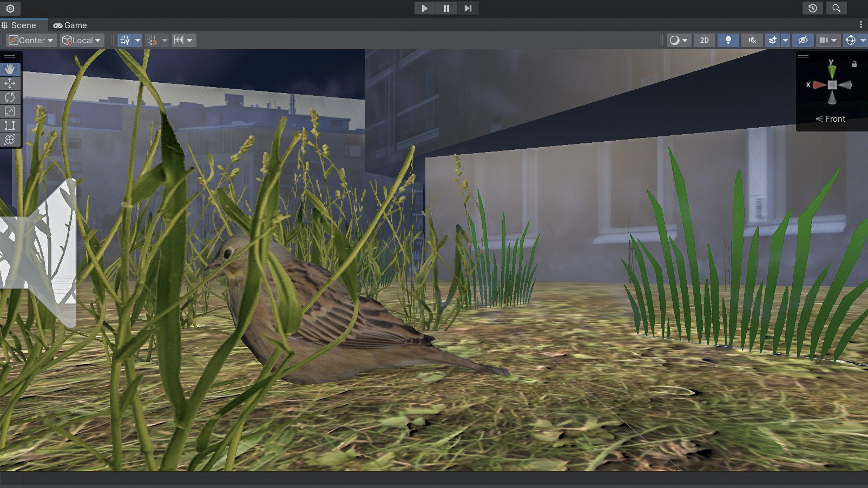The image size is (868, 488).
Task: Select the Rotate tool
Action: [10, 97]
